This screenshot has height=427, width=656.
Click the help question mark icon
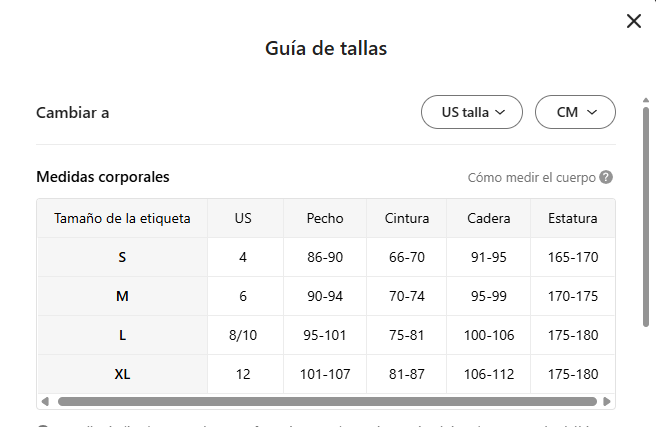tap(606, 178)
